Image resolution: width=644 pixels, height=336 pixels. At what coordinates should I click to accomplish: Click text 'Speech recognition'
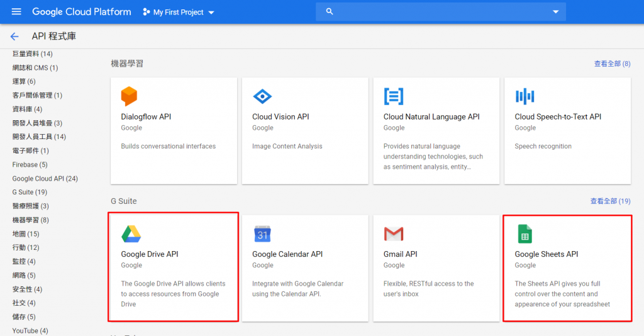[543, 146]
